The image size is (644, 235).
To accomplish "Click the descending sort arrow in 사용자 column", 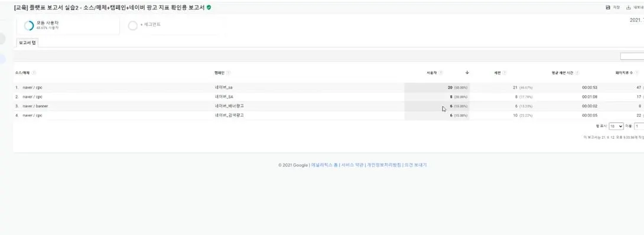I will pyautogui.click(x=467, y=73).
